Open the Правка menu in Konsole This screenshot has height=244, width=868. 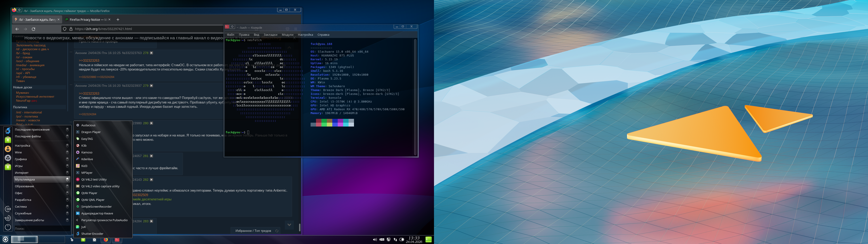[x=244, y=35]
